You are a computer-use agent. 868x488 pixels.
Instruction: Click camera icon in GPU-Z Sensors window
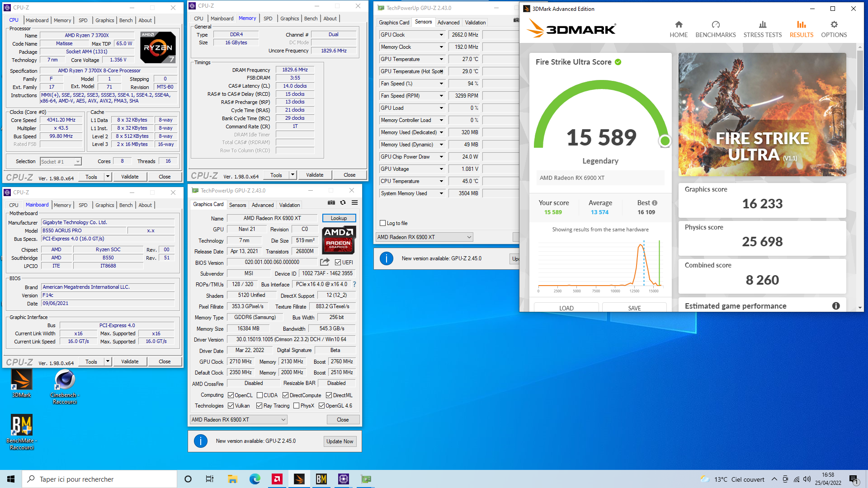[516, 20]
